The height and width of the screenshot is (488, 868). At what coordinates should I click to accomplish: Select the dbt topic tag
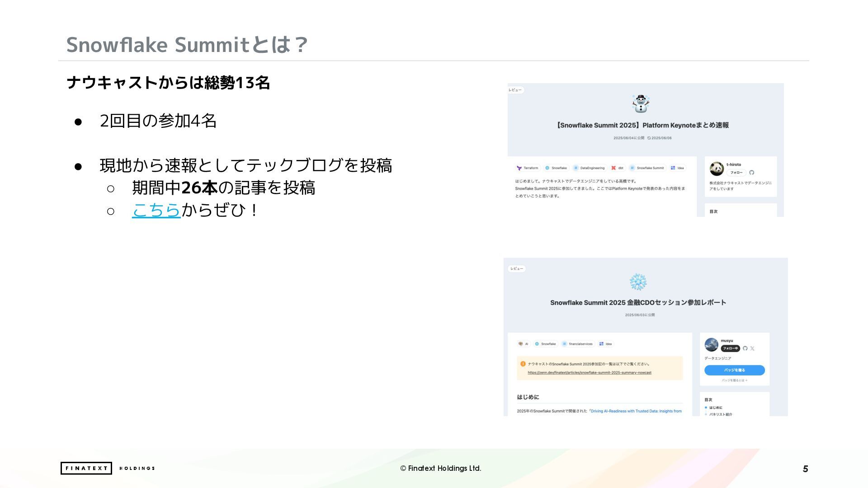618,168
